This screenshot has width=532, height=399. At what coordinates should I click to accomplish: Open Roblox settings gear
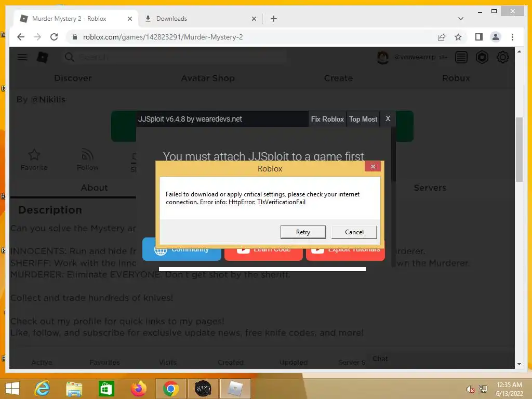[x=502, y=57]
